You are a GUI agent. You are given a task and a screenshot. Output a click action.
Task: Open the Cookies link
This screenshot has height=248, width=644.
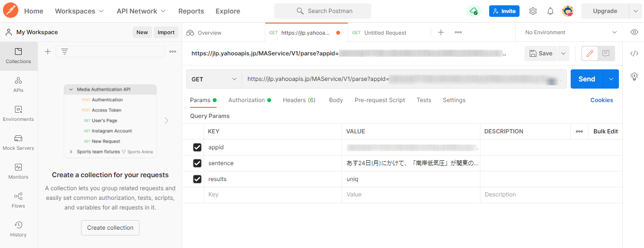(602, 100)
